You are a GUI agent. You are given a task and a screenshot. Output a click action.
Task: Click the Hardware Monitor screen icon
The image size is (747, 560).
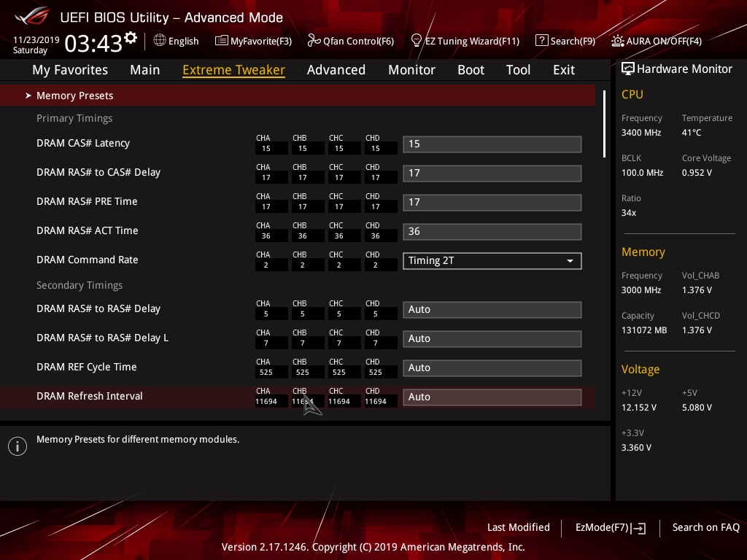coord(628,69)
